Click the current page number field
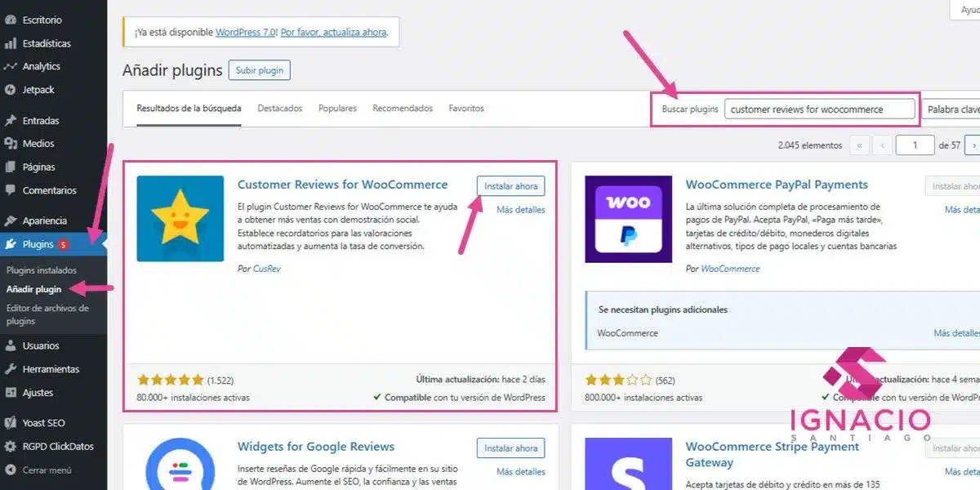980x490 pixels. click(915, 145)
